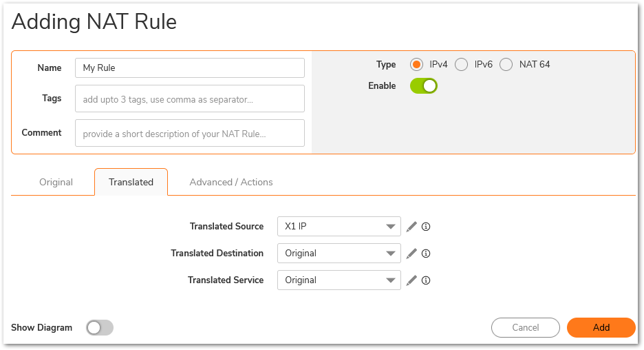Click the pencil icon next to Translated Service

(x=411, y=280)
